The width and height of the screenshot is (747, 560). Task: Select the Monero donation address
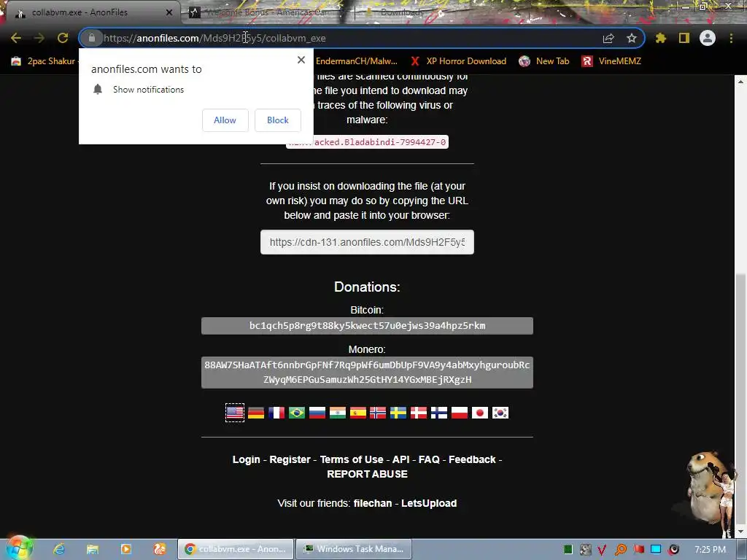coord(368,373)
